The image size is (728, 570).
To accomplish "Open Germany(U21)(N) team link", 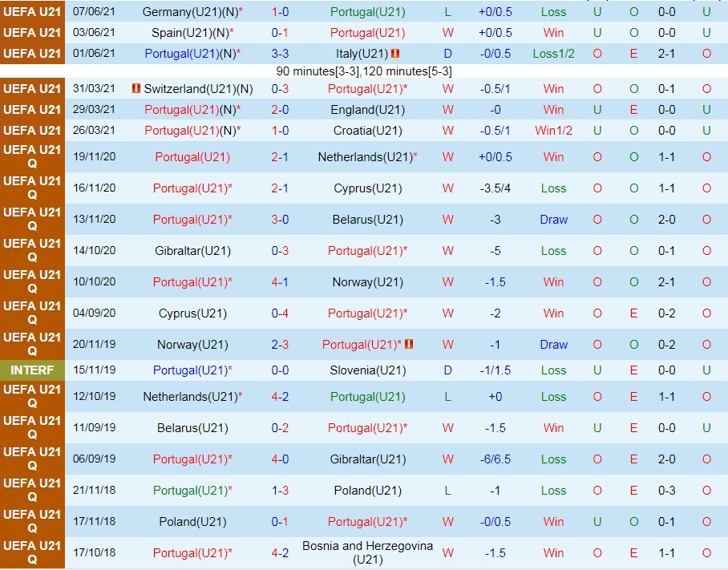I will tap(192, 12).
